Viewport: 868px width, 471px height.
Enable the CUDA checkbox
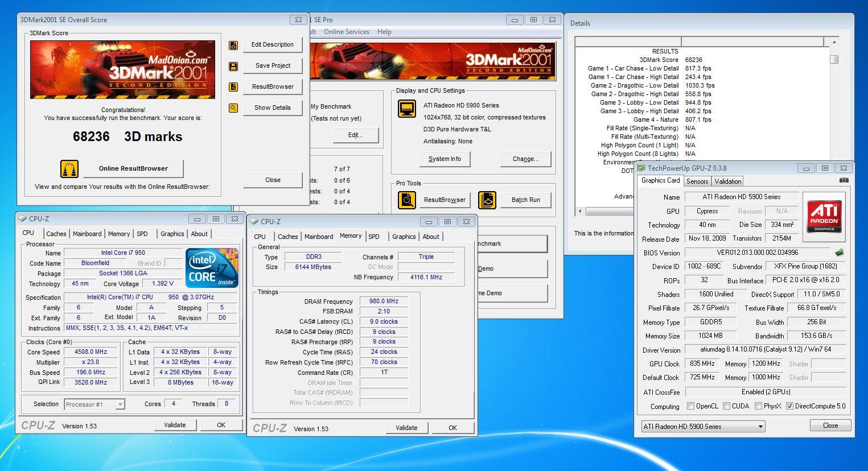click(726, 406)
